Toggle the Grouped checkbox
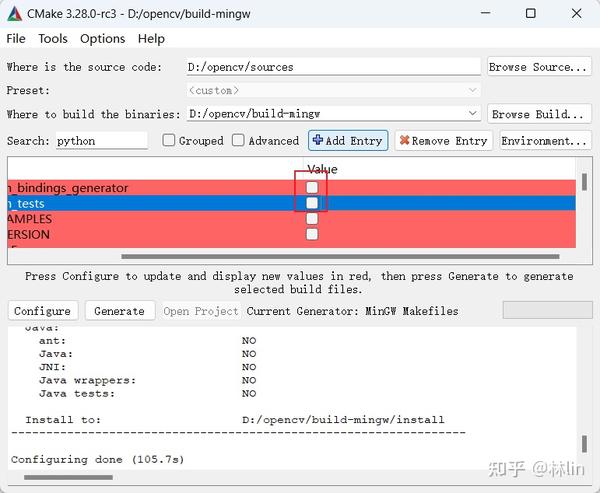 pyautogui.click(x=168, y=140)
